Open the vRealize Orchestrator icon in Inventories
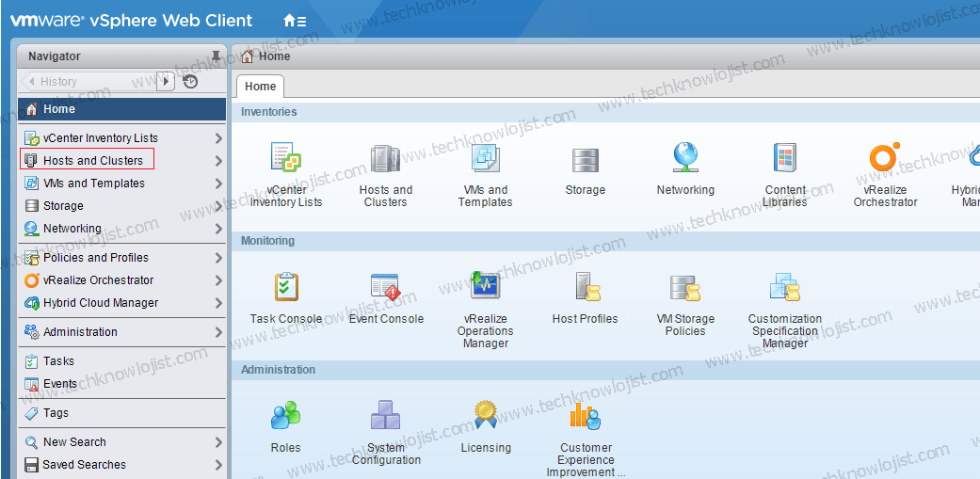980x479 pixels. pyautogui.click(x=885, y=157)
